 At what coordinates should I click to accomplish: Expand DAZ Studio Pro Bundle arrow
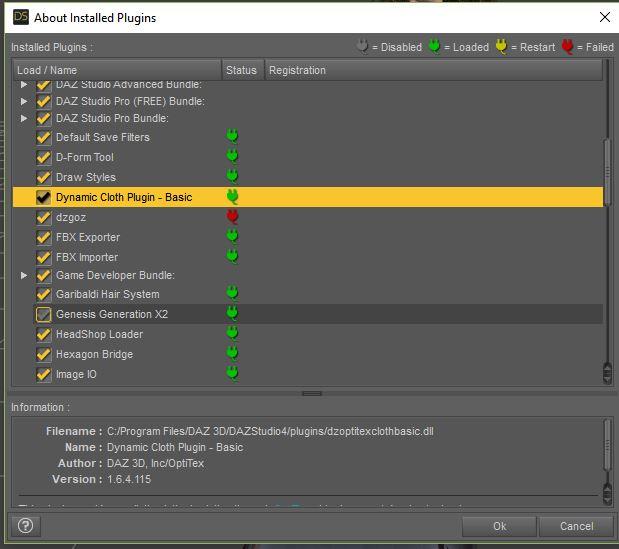(x=24, y=118)
